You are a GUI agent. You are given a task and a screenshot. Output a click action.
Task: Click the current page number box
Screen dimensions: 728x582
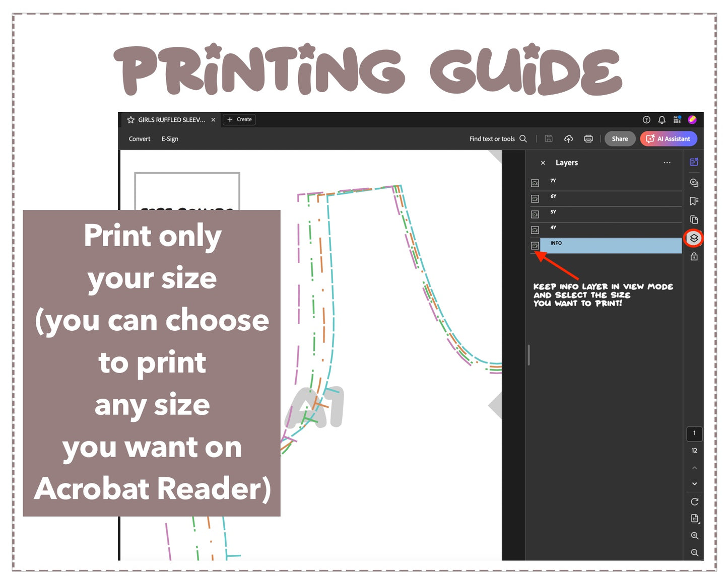coord(694,433)
